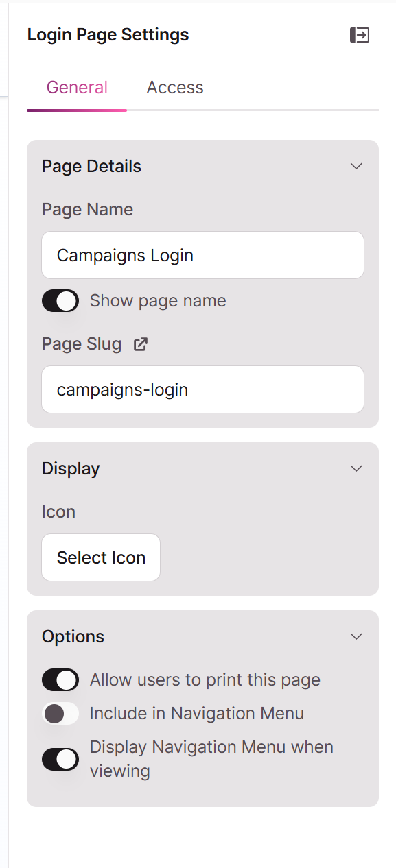Click the Page Slug label text
Image resolution: width=396 pixels, height=868 pixels.
pyautogui.click(x=82, y=344)
